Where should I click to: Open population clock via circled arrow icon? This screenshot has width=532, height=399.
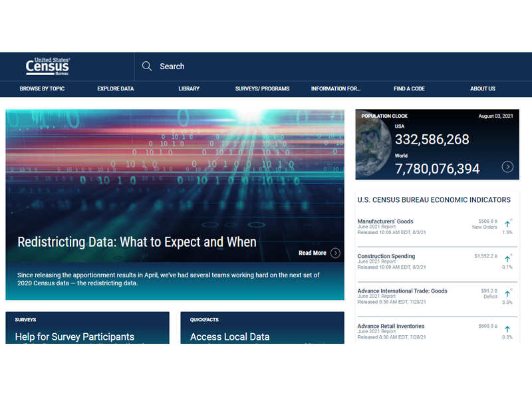click(507, 167)
